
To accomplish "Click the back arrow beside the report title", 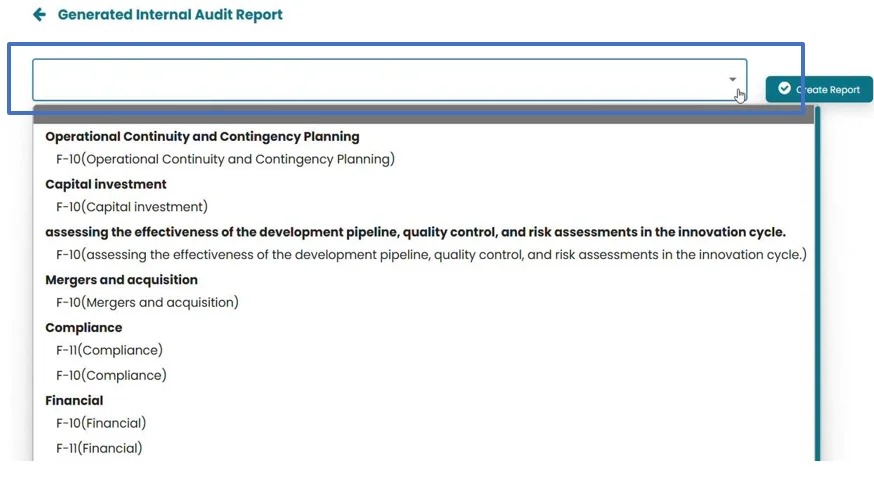I will point(39,15).
